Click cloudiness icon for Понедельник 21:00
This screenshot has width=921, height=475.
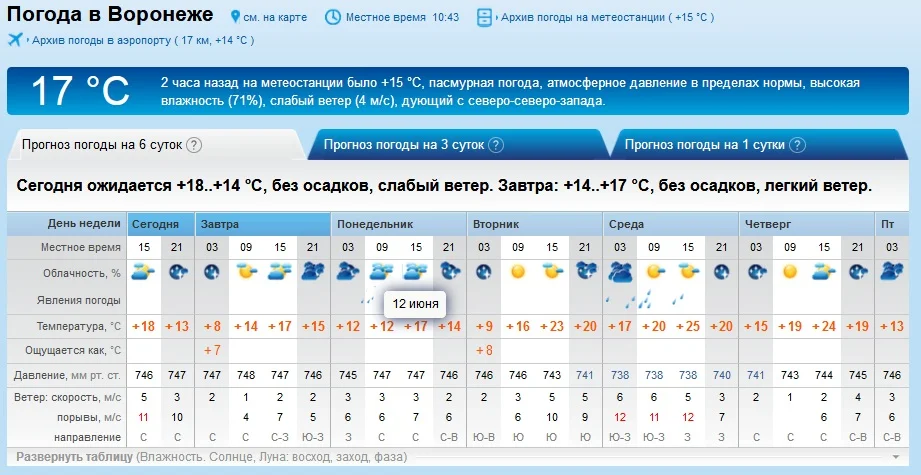[x=450, y=271]
